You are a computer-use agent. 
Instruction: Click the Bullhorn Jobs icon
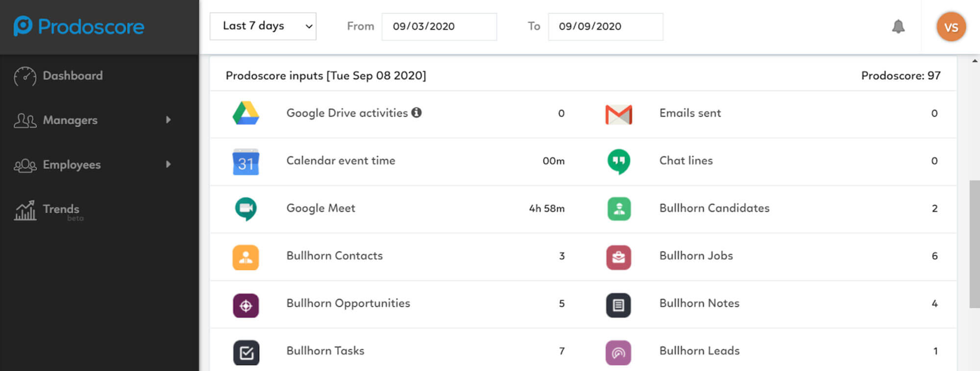point(618,257)
